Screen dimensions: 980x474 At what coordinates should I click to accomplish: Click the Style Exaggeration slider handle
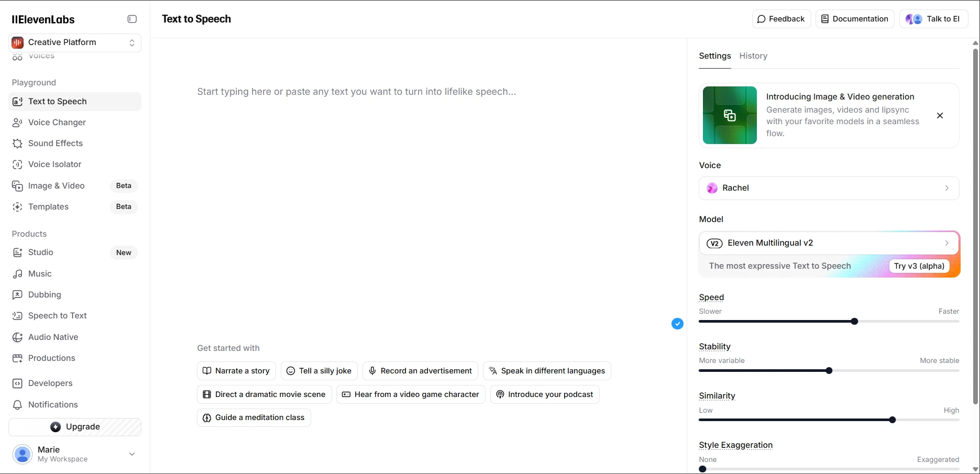pyautogui.click(x=702, y=469)
